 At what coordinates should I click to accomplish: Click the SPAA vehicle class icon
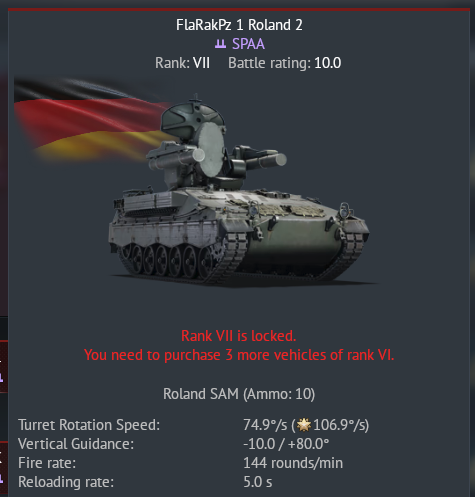220,44
